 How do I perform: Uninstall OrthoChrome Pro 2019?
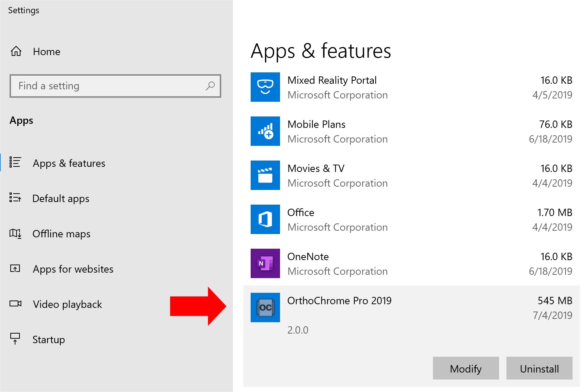(x=539, y=368)
